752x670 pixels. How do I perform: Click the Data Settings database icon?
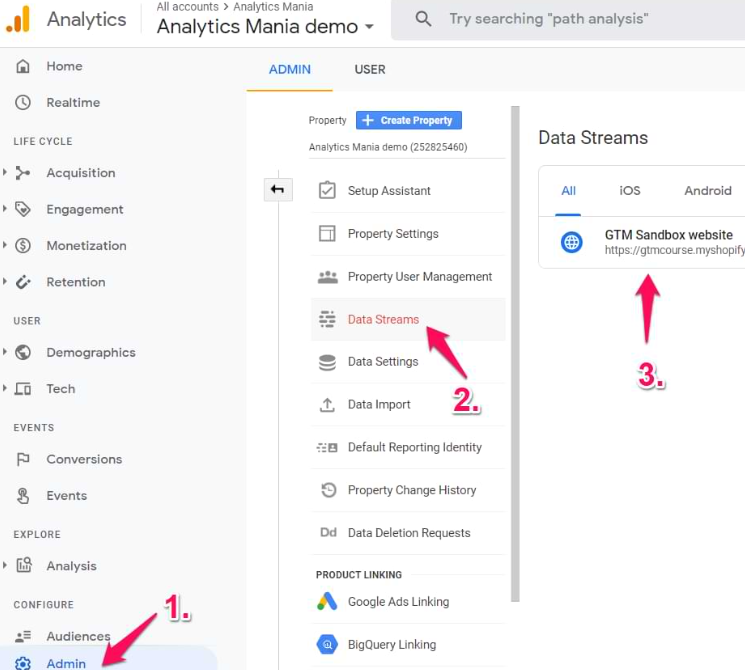(327, 362)
